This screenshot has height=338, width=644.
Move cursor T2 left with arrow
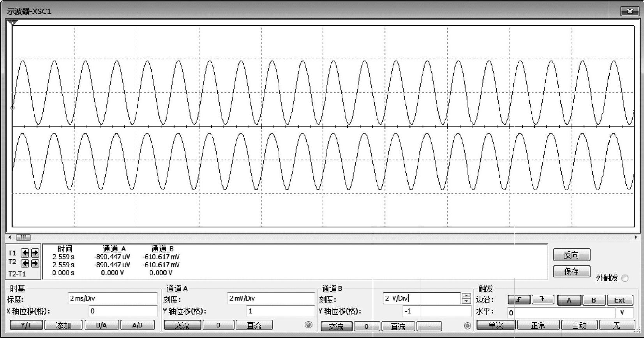click(x=25, y=263)
